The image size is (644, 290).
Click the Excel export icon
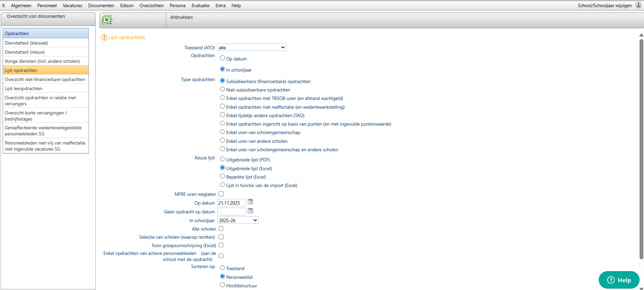(107, 21)
